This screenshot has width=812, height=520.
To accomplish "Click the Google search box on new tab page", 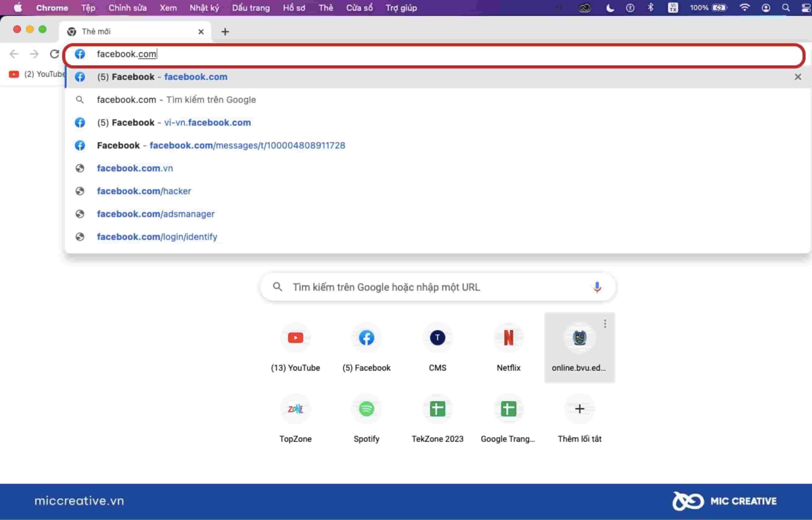I will 437,287.
